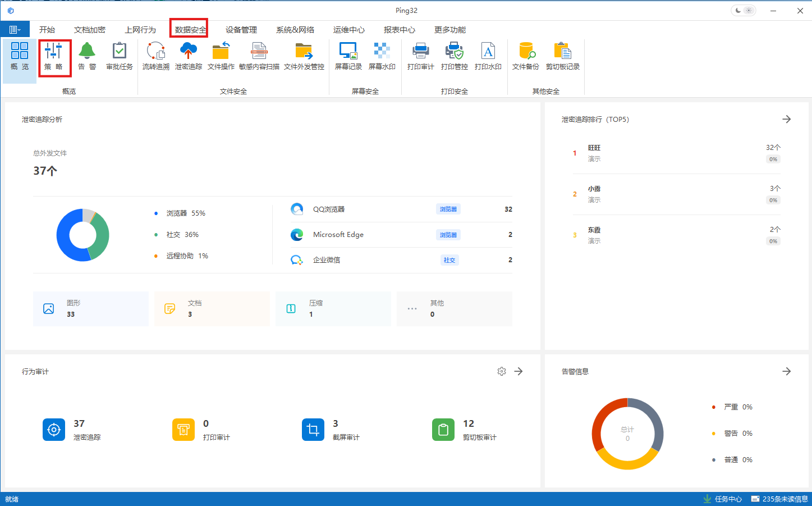812x506 pixels.
Task: Click the 告警 alarm bell icon
Action: pos(87,56)
